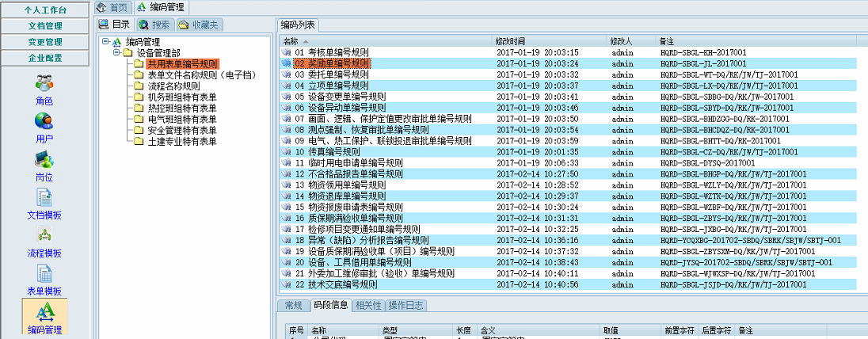The width and height of the screenshot is (868, 339).
Task: Select row 10 传真编号规则
Action: coord(327,151)
